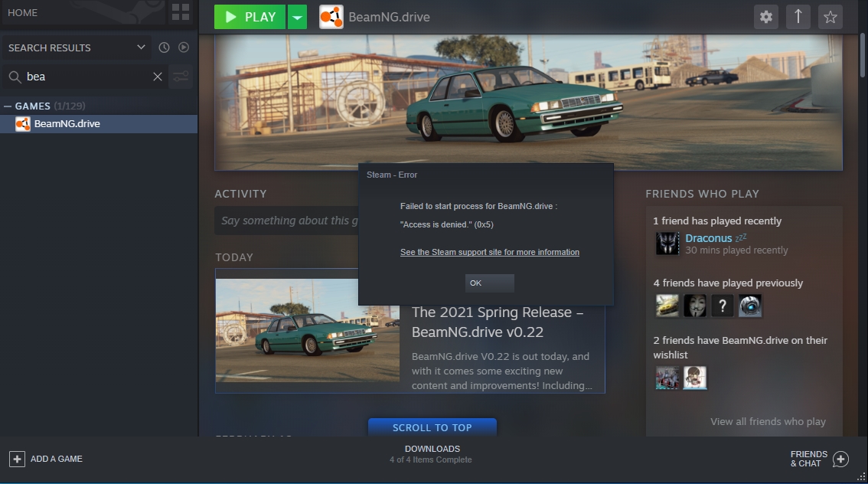Open Draconus friend avatar
The height and width of the screenshot is (484, 868).
tap(667, 244)
